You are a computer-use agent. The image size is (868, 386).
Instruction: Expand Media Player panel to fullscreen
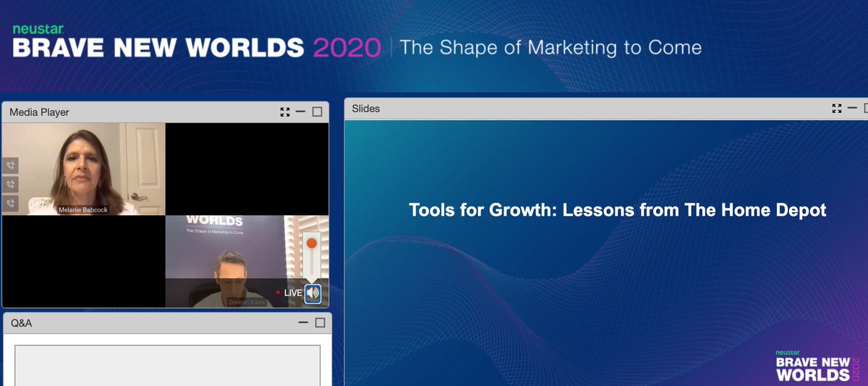tap(285, 112)
